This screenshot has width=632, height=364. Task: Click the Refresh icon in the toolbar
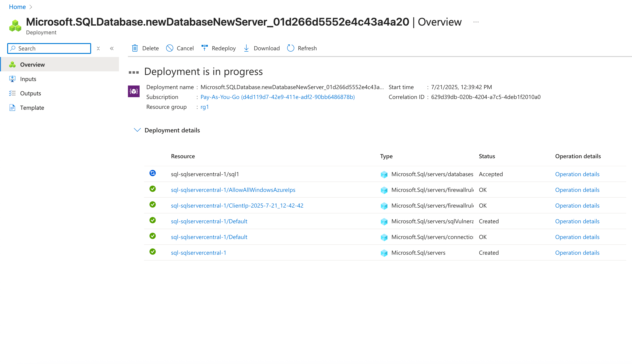(290, 48)
